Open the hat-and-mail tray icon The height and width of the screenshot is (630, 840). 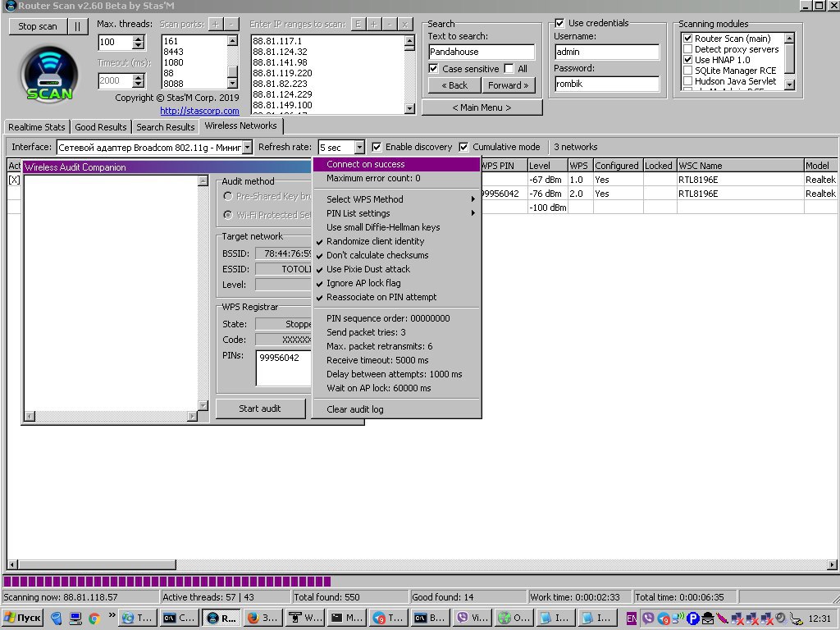coord(708,619)
